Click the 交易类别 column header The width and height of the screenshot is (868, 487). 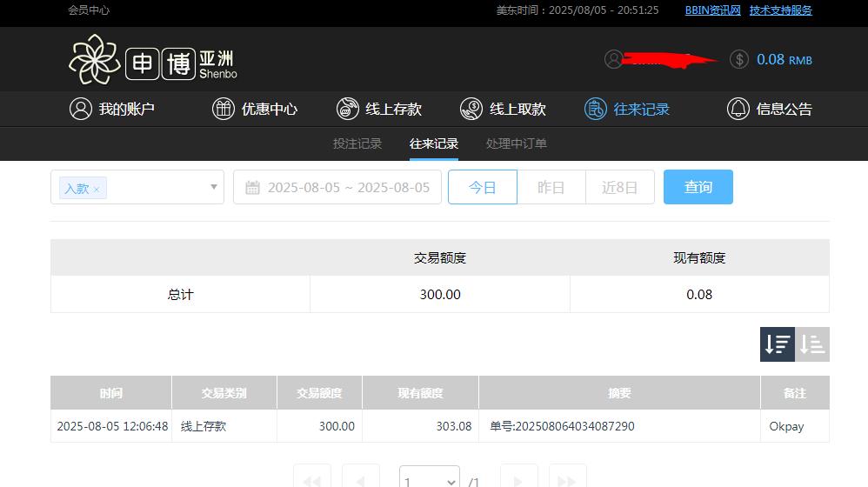coord(224,393)
